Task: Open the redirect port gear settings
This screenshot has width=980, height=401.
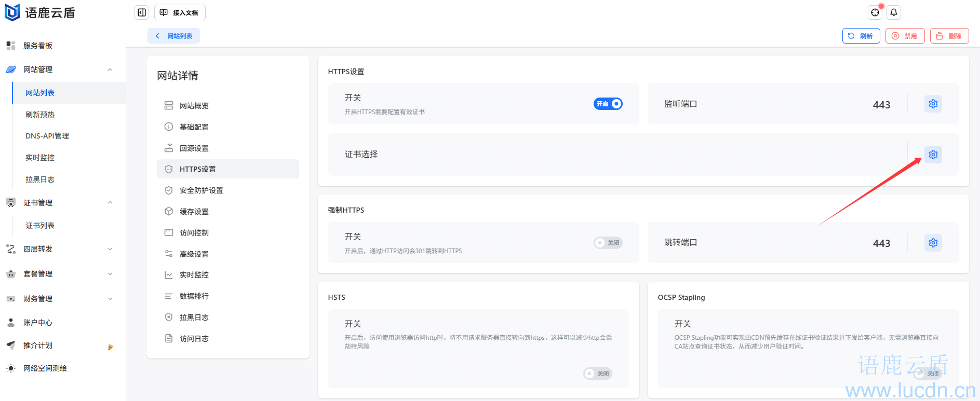Action: (933, 243)
